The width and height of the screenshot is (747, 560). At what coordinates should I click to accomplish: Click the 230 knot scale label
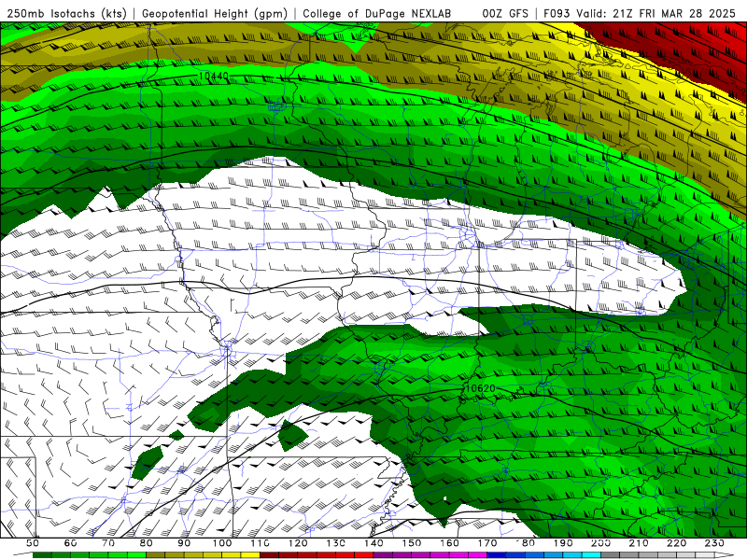tap(714, 543)
